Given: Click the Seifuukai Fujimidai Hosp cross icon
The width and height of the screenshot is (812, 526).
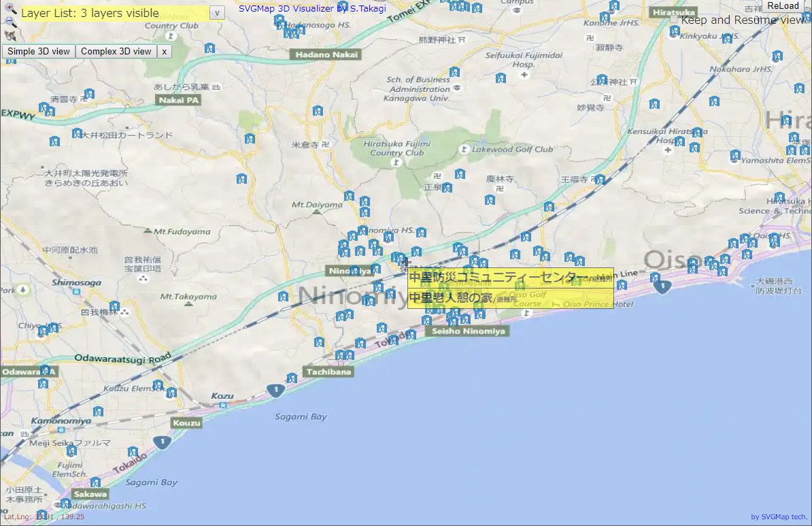Looking at the screenshot, I should pyautogui.click(x=524, y=75).
